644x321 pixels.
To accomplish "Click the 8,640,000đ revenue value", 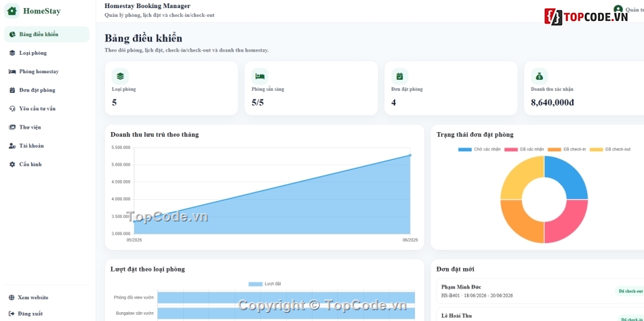I will pyautogui.click(x=552, y=103).
